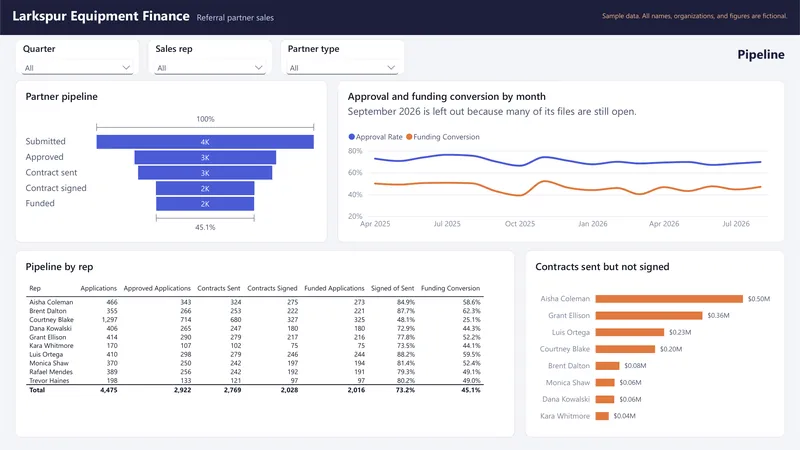Click the Total applications value 4,475
Image resolution: width=800 pixels, height=450 pixels.
[109, 390]
